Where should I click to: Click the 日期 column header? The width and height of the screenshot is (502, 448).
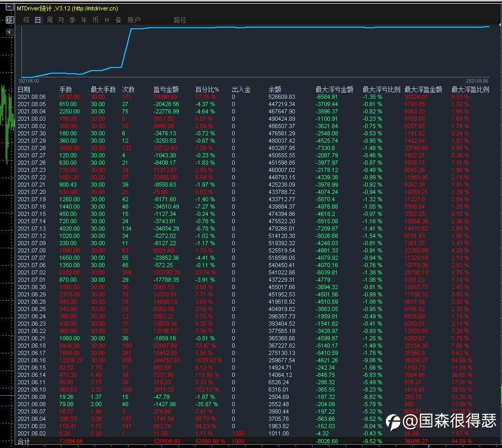[24, 89]
